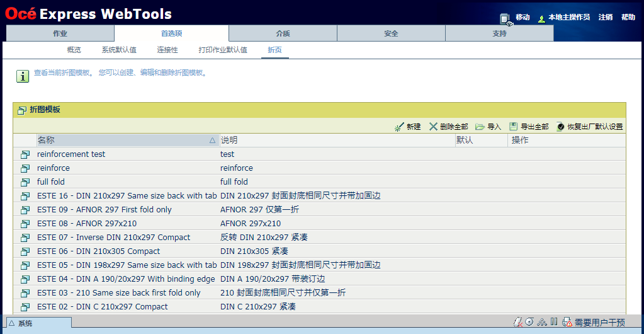Select the 折页 sub-tab
The image size is (644, 334).
(x=274, y=50)
